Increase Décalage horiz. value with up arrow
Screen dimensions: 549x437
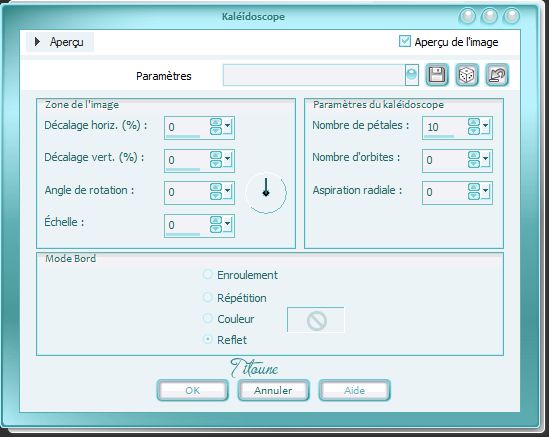(216, 123)
